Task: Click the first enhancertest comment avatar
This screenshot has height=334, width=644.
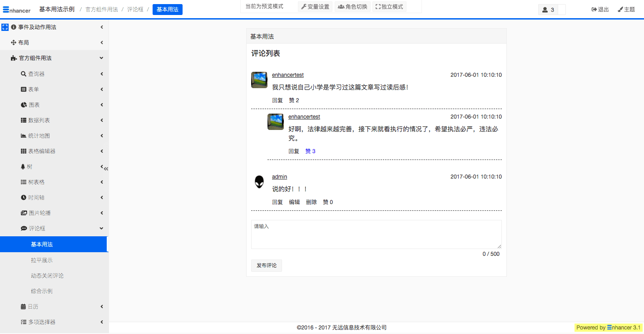Action: pyautogui.click(x=259, y=80)
